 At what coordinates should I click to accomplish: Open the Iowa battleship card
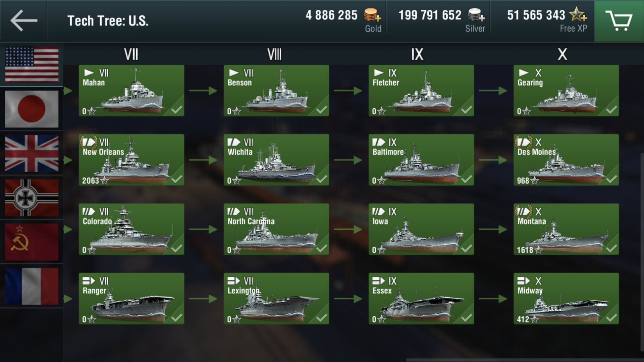point(421,229)
